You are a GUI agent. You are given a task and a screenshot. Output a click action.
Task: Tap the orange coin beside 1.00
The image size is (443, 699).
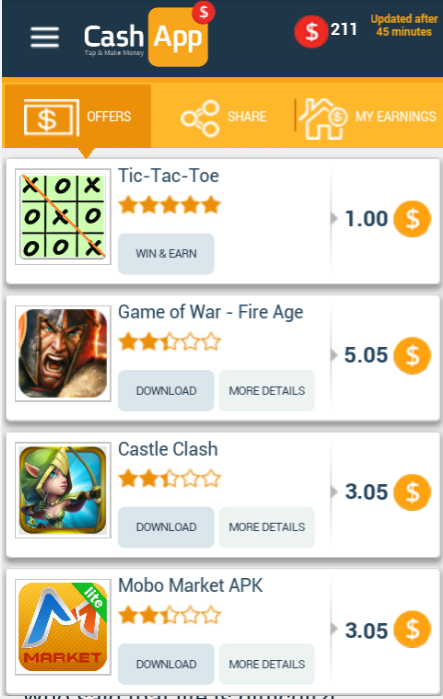412,219
